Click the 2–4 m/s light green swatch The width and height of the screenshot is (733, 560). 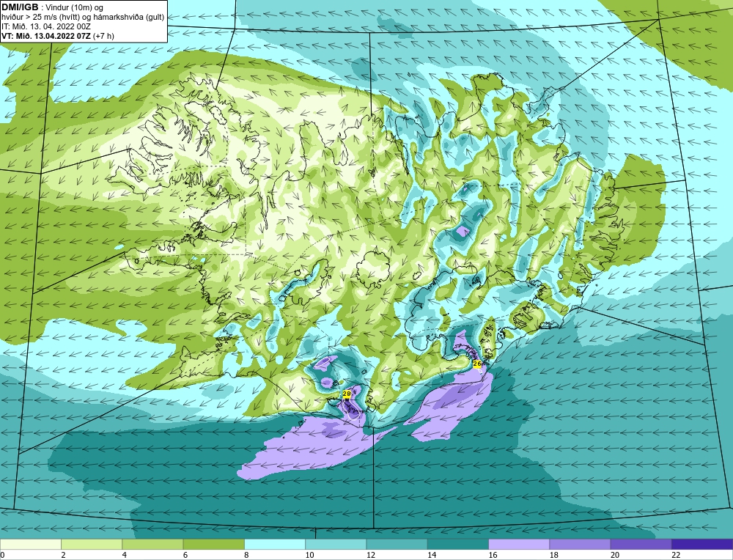(x=92, y=544)
